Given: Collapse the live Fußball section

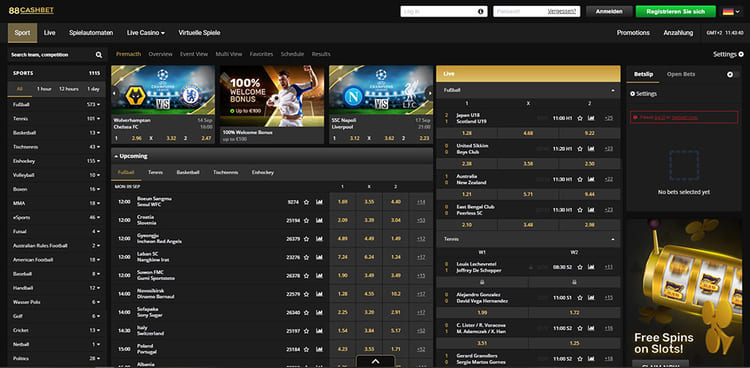Looking at the screenshot, I should [613, 90].
